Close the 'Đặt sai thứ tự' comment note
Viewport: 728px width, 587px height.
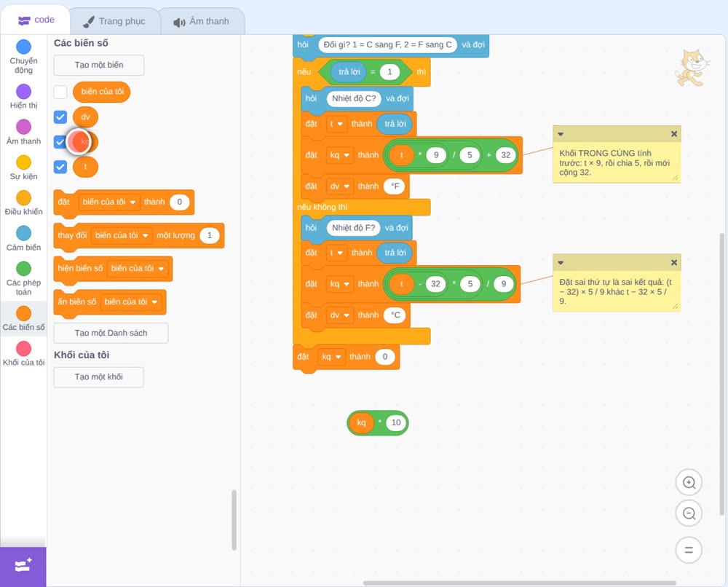tap(673, 262)
